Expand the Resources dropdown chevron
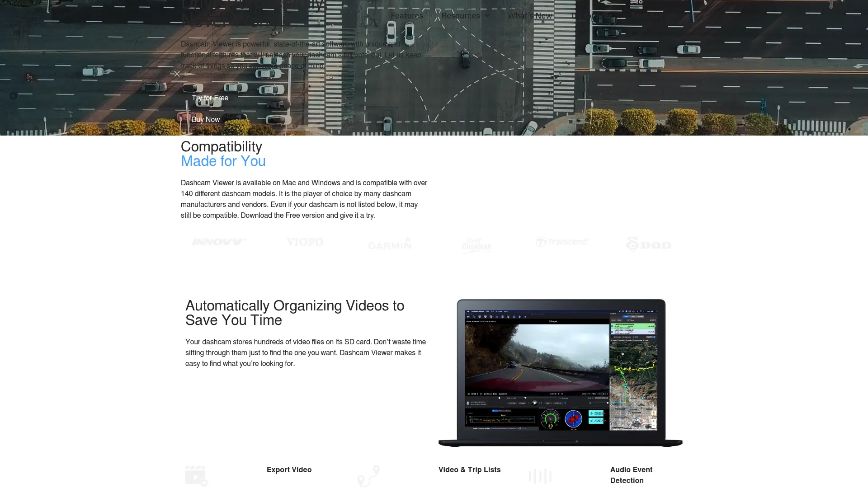The width and height of the screenshot is (868, 488). [487, 16]
